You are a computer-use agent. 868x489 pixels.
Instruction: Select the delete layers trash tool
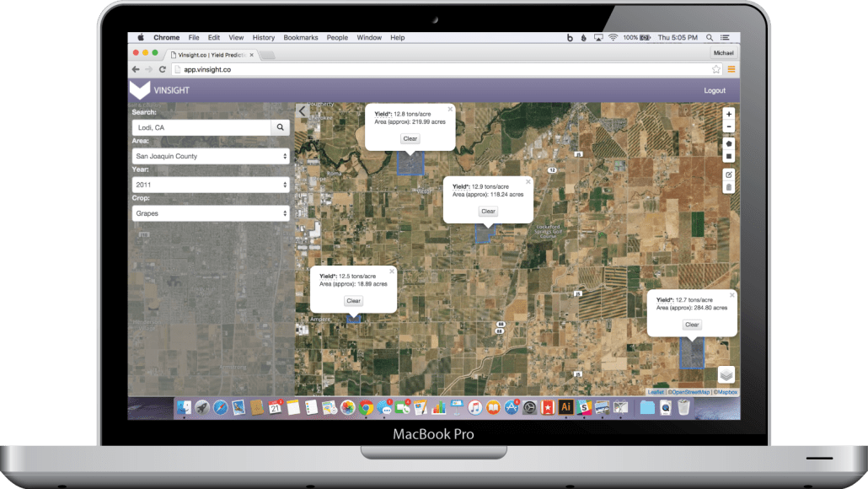[728, 187]
